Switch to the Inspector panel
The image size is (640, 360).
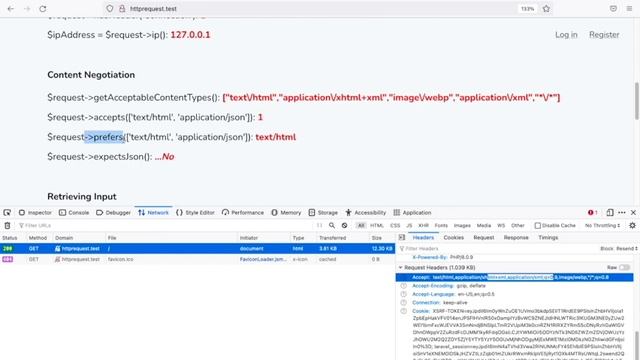click(35, 213)
